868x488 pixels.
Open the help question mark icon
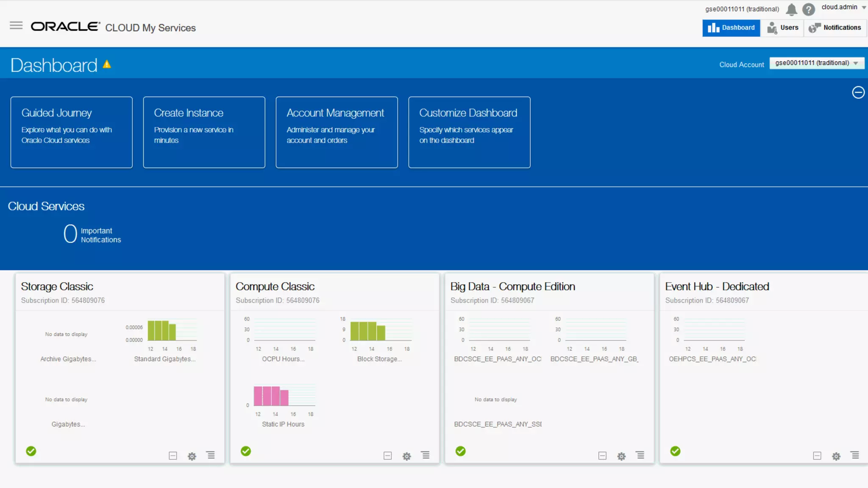(808, 9)
